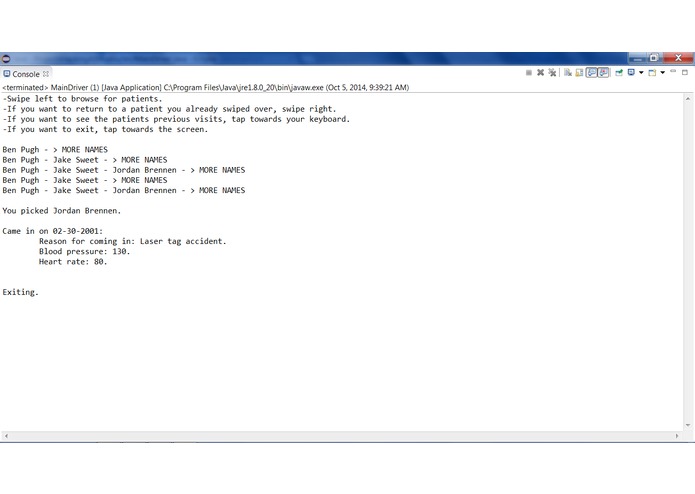
Task: Click the Terminate (stop) console icon
Action: click(529, 73)
